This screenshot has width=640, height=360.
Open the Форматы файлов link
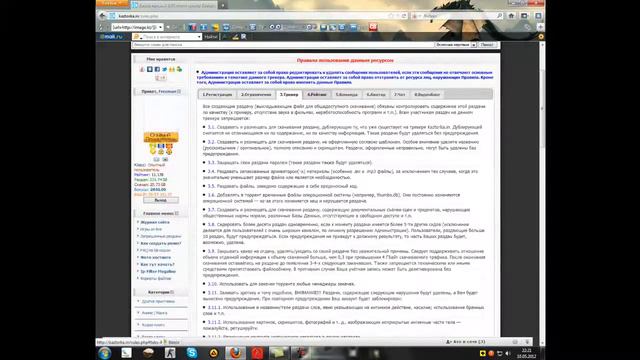(x=156, y=278)
